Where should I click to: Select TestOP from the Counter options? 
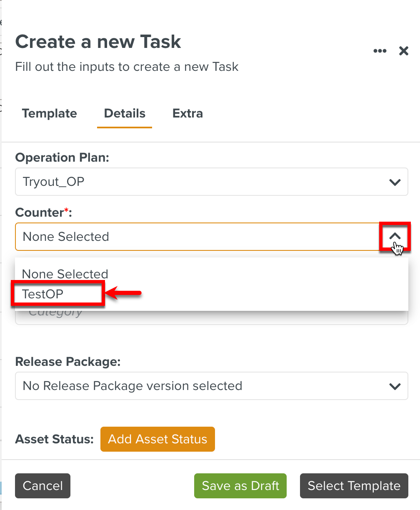[x=43, y=294]
